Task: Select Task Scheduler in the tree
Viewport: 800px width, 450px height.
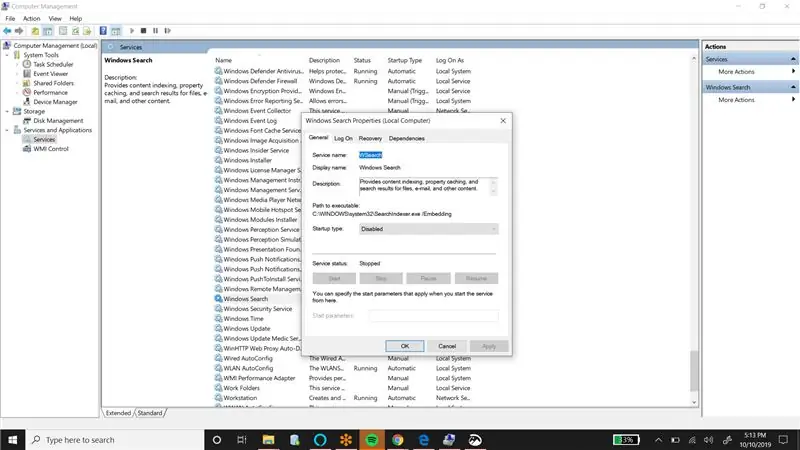Action: coord(53,64)
